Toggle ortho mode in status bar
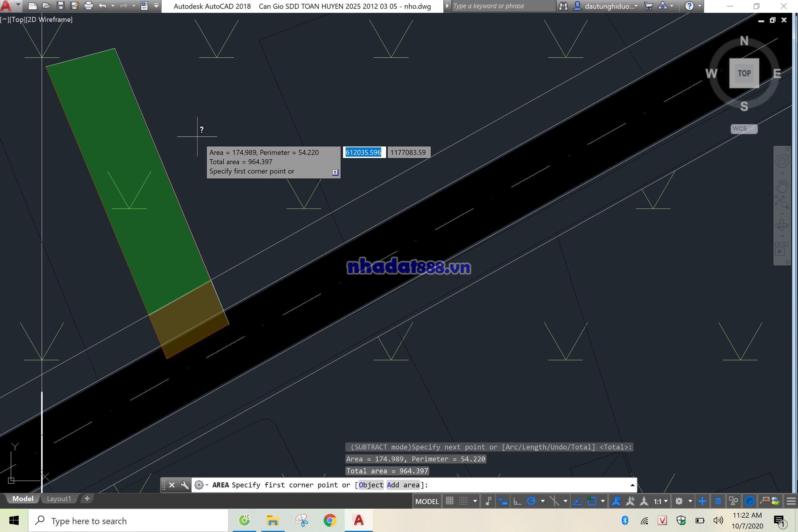The height and width of the screenshot is (532, 798). [517, 501]
